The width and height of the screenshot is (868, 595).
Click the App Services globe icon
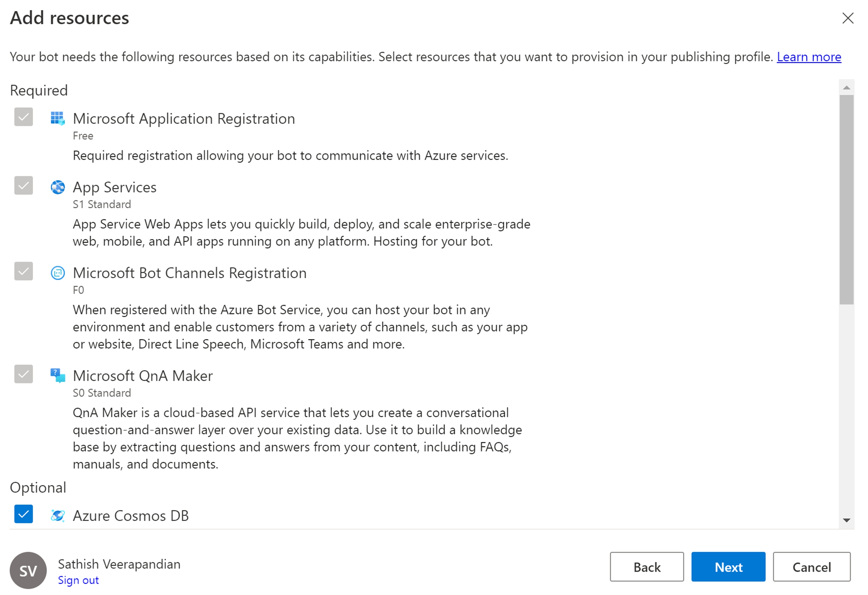(58, 187)
